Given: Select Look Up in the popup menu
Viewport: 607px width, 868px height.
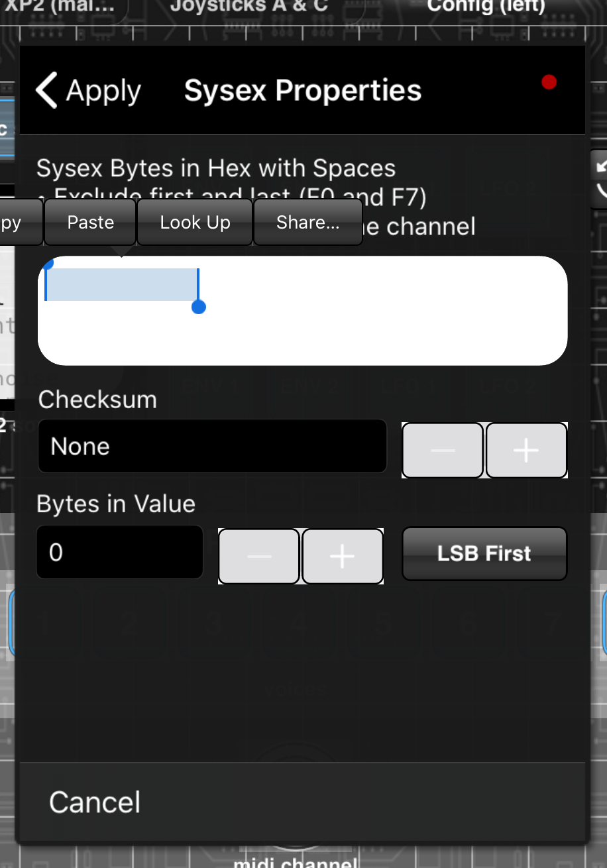Looking at the screenshot, I should coord(195,223).
